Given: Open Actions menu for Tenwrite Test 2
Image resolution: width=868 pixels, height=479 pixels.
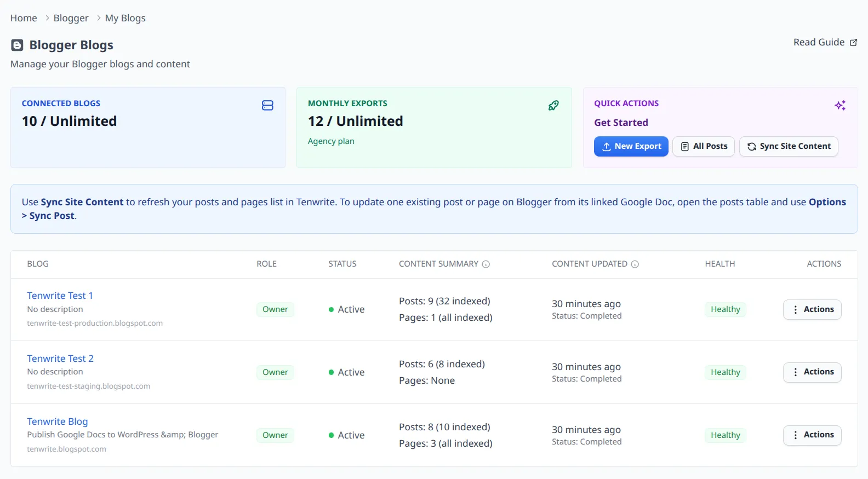Looking at the screenshot, I should pos(812,372).
